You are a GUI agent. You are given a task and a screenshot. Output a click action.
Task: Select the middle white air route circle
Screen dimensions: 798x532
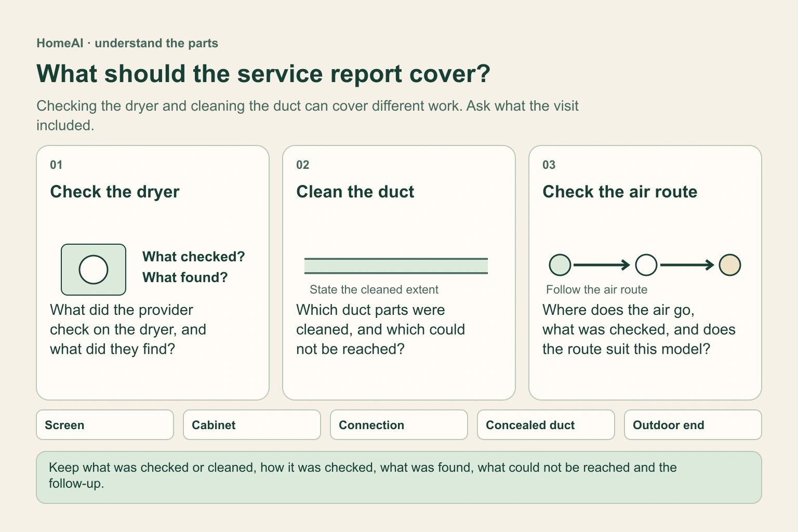pyautogui.click(x=646, y=265)
